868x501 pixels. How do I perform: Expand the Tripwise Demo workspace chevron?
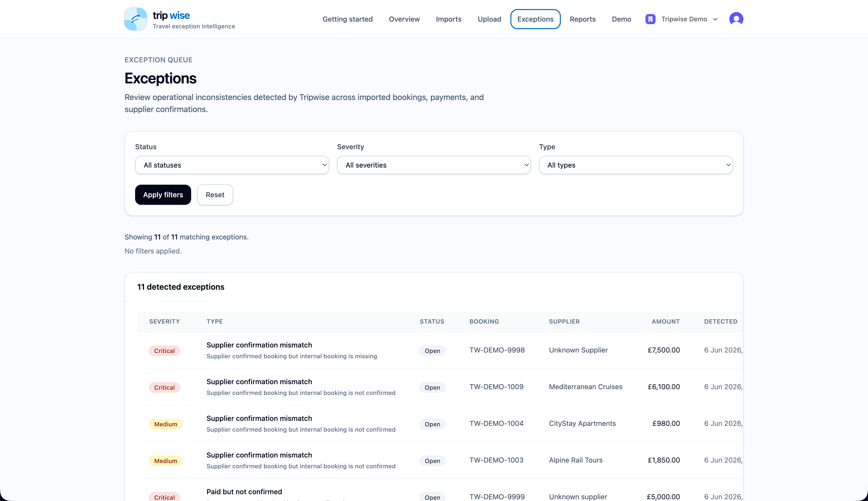715,19
